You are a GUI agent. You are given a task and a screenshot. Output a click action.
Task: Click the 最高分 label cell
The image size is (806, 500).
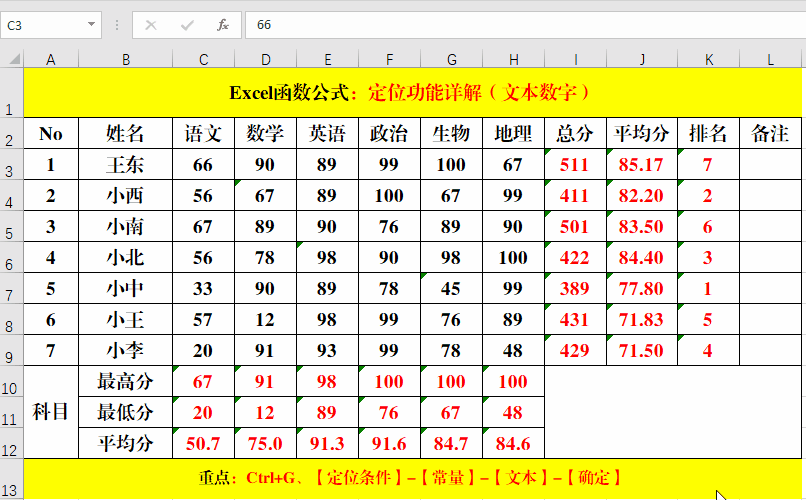coord(125,381)
